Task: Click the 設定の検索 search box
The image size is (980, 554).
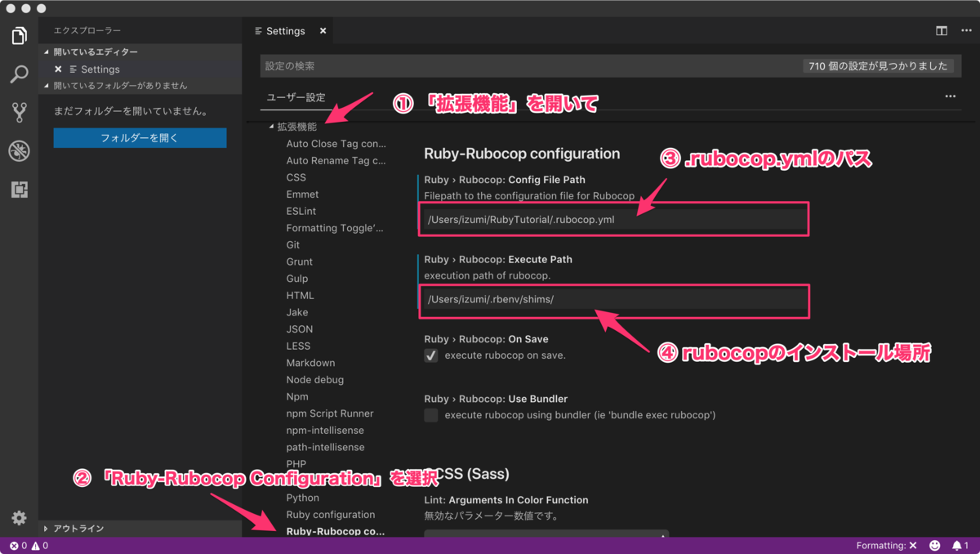Action: pyautogui.click(x=531, y=66)
